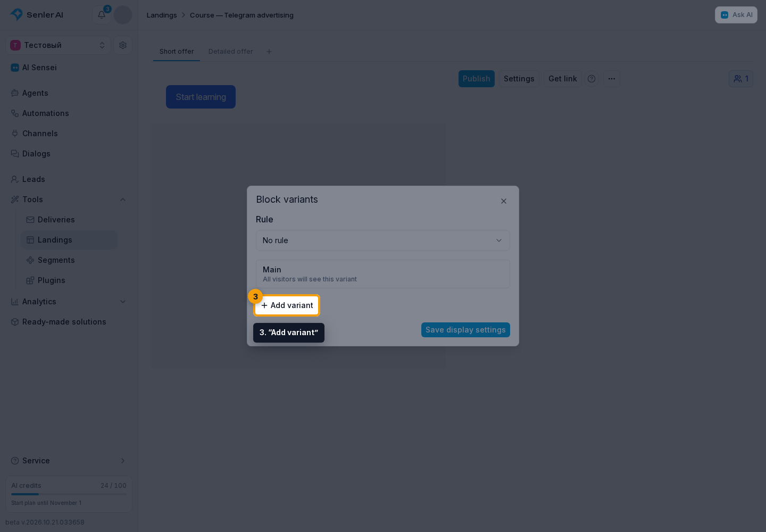Show the collaborators count indicator
The width and height of the screenshot is (766, 532).
click(741, 79)
